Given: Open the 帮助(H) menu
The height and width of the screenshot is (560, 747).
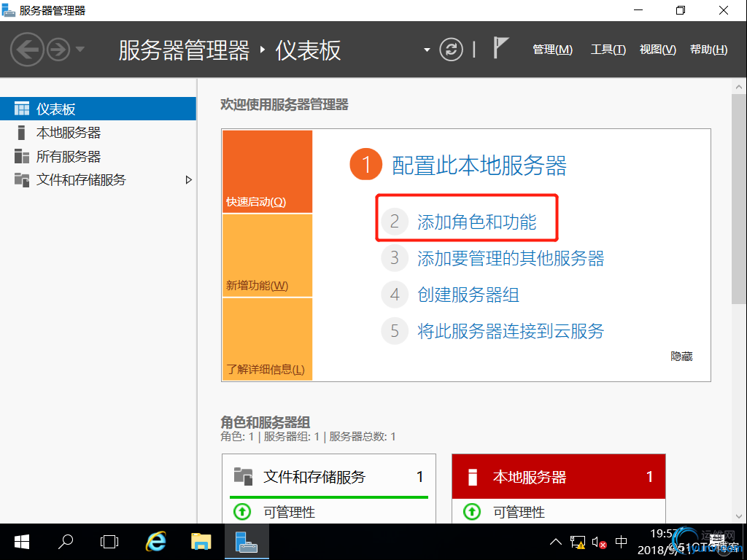Looking at the screenshot, I should click(708, 50).
